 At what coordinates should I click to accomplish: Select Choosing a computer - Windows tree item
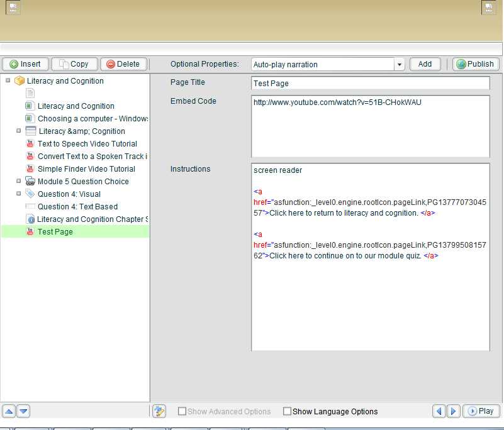click(92, 118)
